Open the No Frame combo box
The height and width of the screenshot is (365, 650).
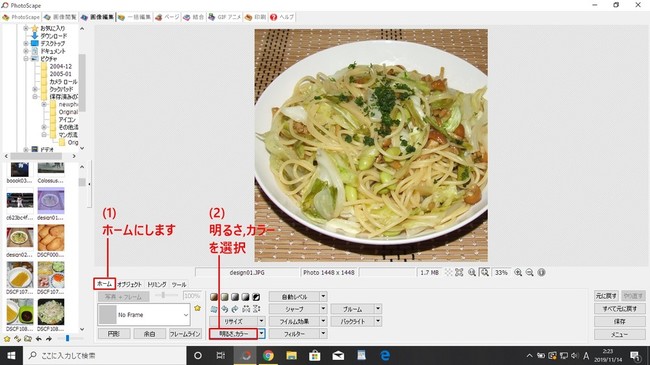click(144, 314)
